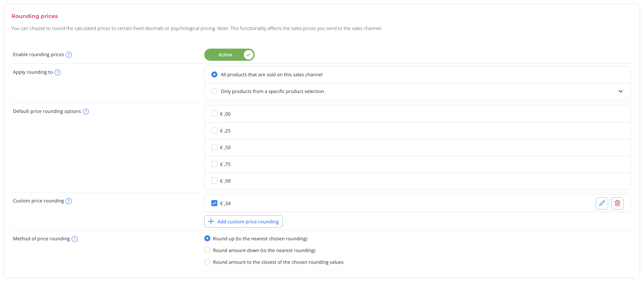Select All products sold on this sales channel

point(214,75)
